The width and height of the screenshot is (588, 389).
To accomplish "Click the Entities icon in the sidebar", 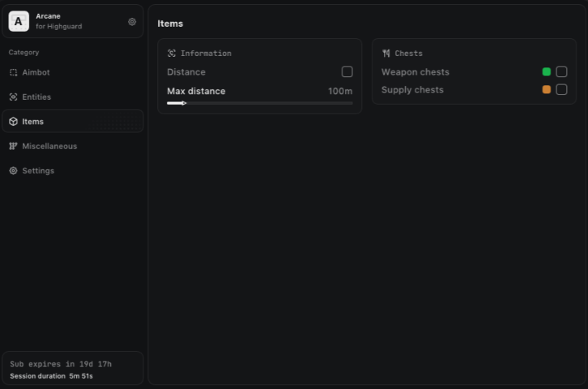I will coord(13,97).
